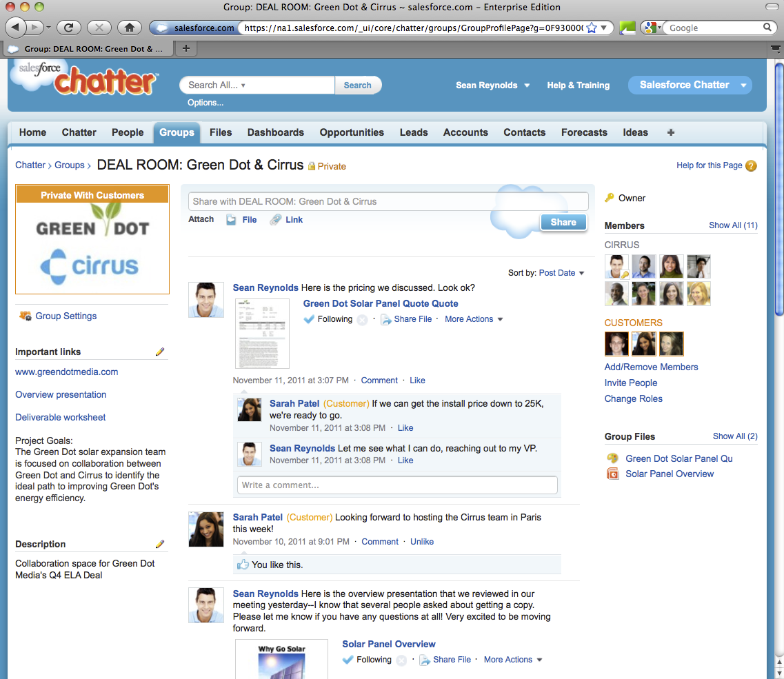Click the Search button
Screen dimensions: 784x679
(357, 85)
